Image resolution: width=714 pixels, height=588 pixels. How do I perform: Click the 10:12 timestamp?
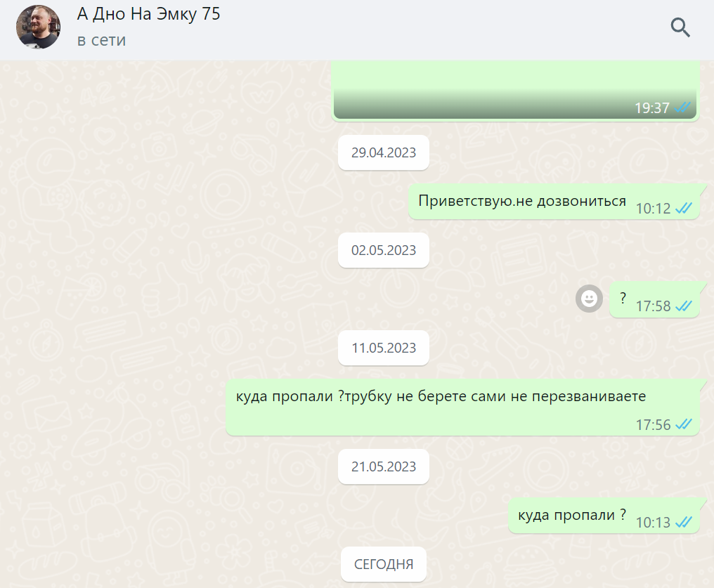coord(653,209)
